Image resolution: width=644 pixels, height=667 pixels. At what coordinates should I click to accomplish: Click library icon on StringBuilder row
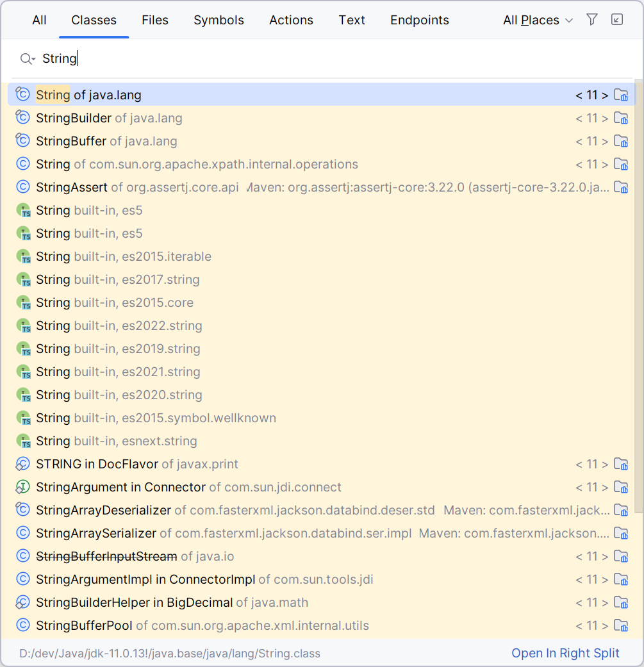pyautogui.click(x=621, y=118)
